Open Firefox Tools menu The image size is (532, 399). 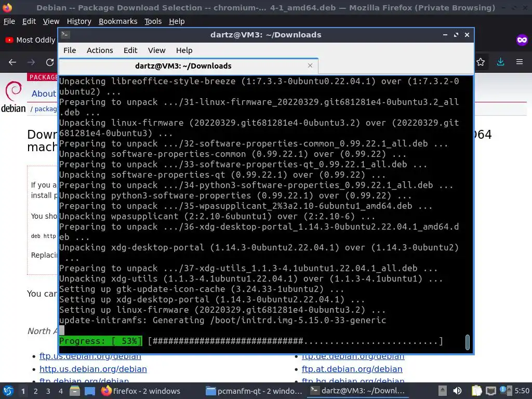point(153,21)
